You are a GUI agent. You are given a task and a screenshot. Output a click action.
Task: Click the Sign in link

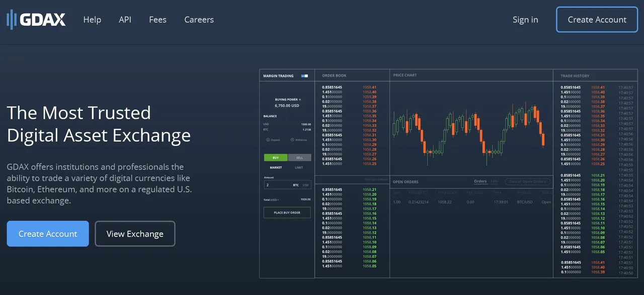click(x=525, y=20)
